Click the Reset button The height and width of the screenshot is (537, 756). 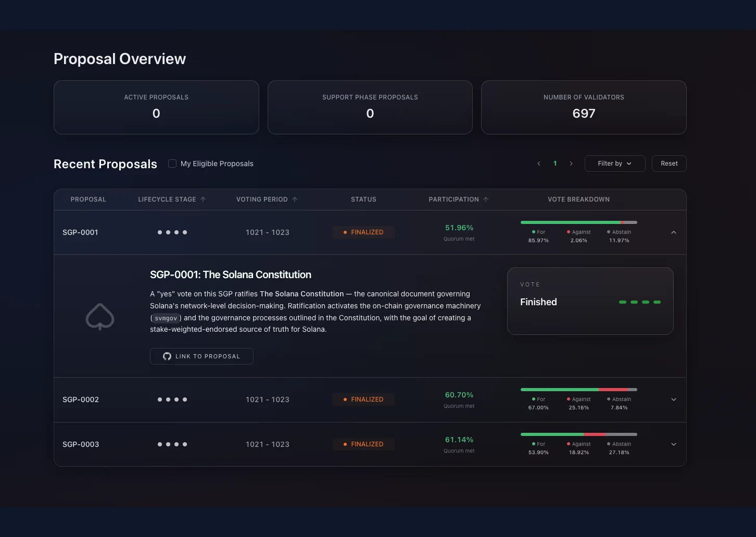(669, 164)
